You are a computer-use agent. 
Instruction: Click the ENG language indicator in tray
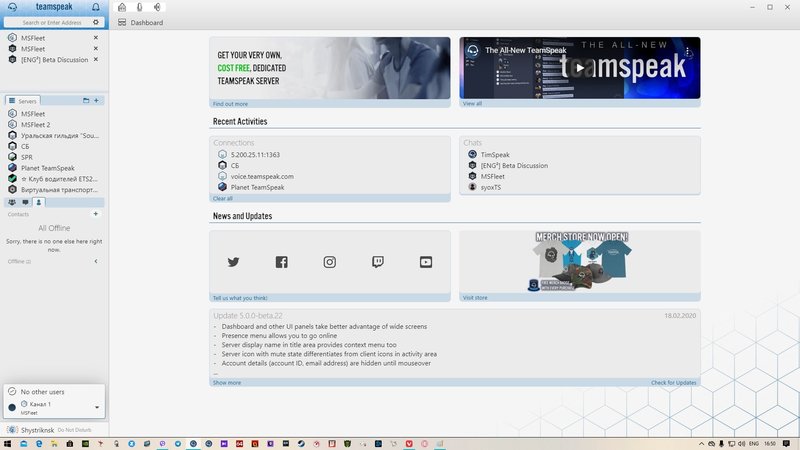click(x=754, y=444)
